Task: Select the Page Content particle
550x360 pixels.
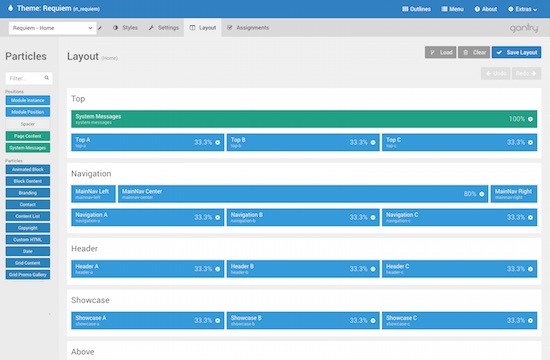Action: [x=28, y=136]
